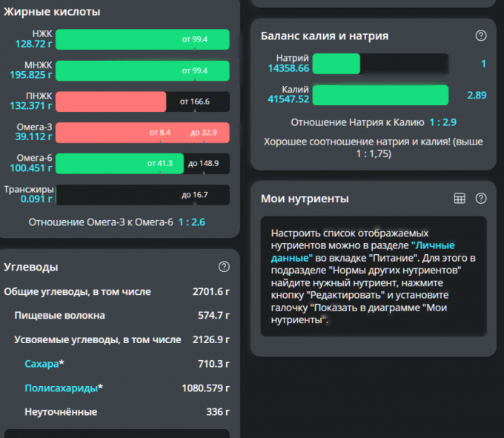Click the sodium to potassium ratio 1 : 2.9
Image resolution: width=504 pixels, height=438 pixels.
click(442, 122)
